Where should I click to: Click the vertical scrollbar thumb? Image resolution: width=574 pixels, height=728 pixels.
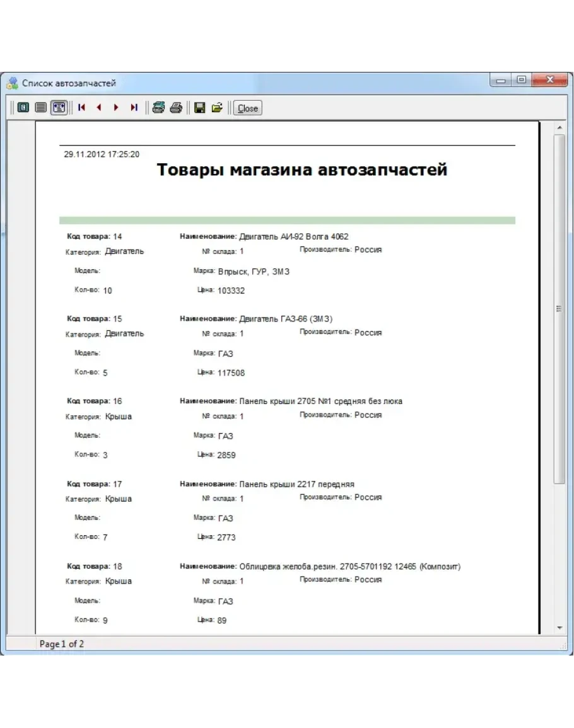point(559,309)
